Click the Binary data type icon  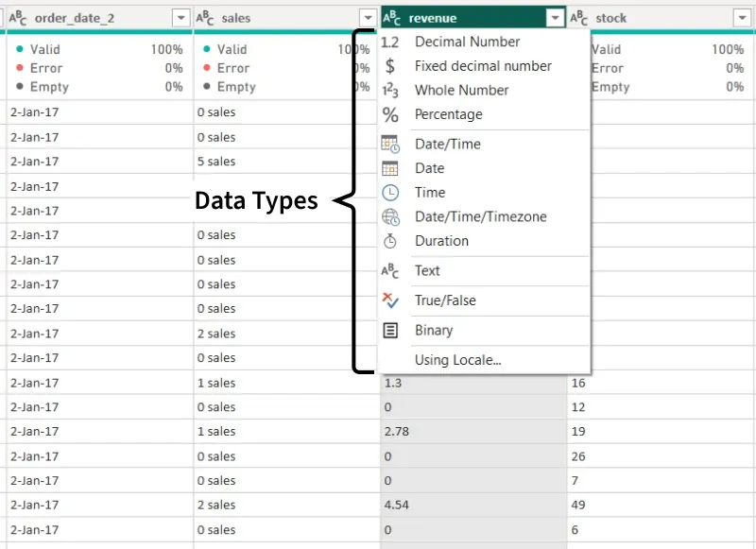pyautogui.click(x=390, y=331)
